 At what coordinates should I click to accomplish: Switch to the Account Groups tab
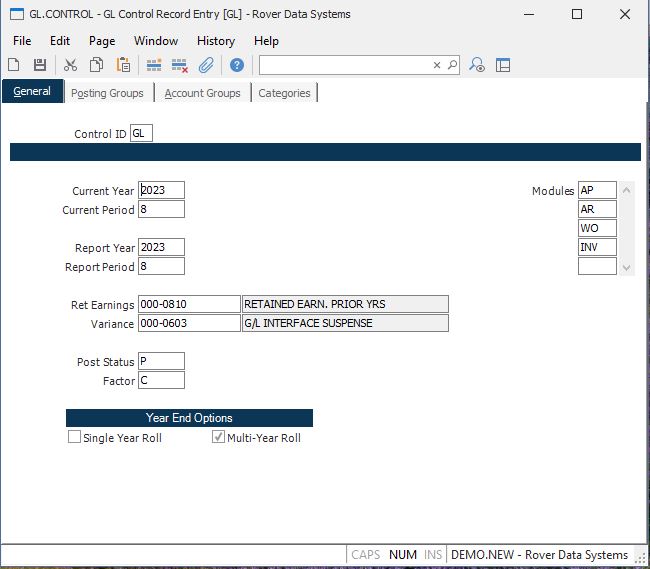pyautogui.click(x=202, y=93)
